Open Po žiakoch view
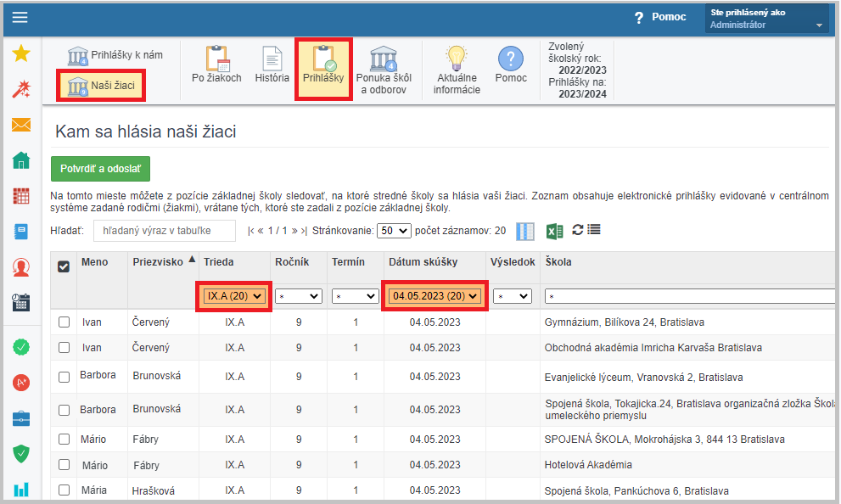 216,64
